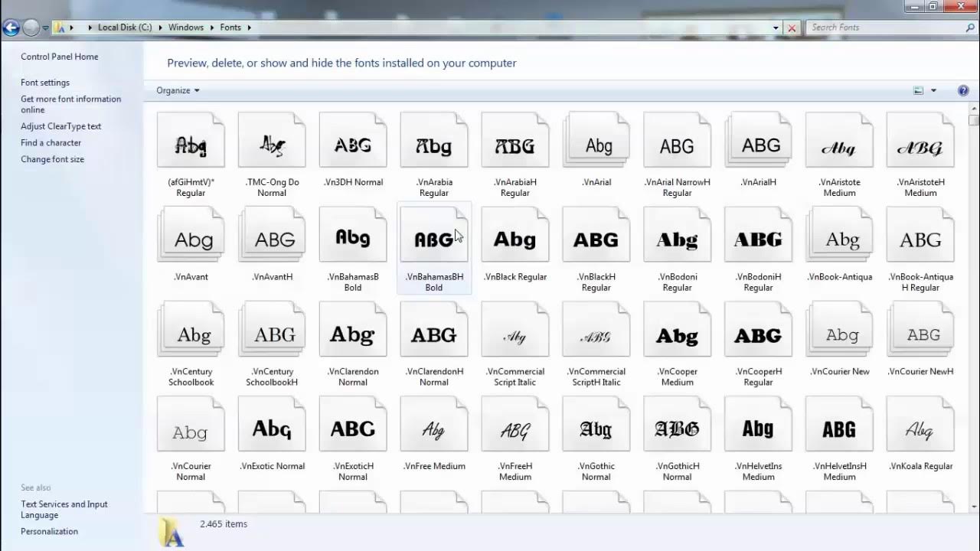Select the .VnBahamasB Bold font icon

pyautogui.click(x=353, y=235)
